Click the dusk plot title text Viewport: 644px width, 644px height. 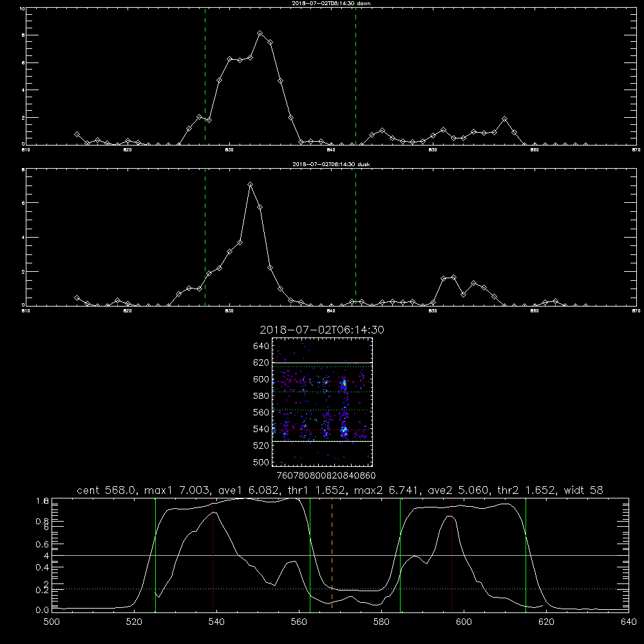[x=331, y=164]
